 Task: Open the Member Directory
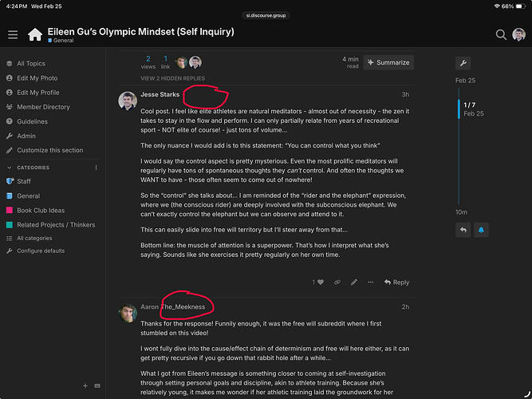[43, 107]
